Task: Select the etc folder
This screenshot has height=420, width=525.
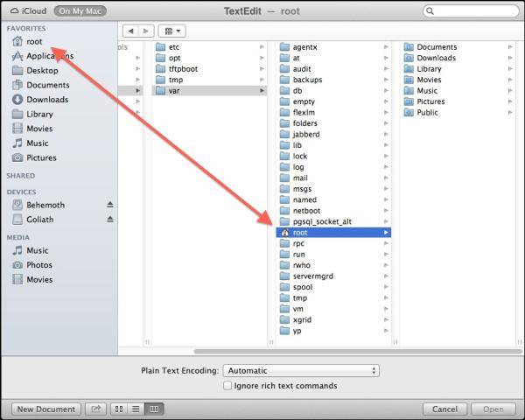Action: click(x=209, y=47)
